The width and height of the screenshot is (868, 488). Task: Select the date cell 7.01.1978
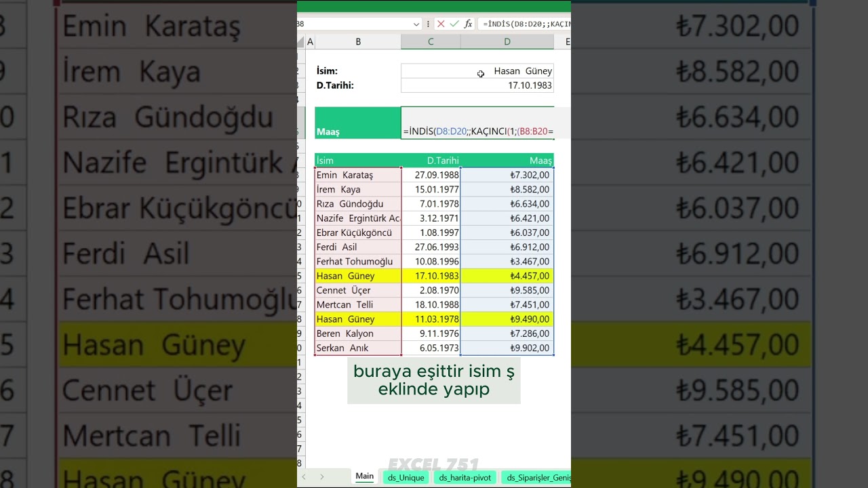point(431,204)
